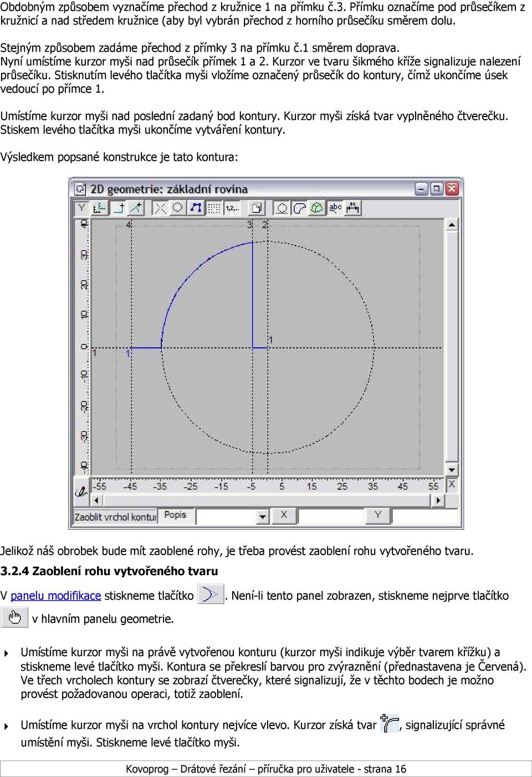Select the add line with point tool

point(136,208)
